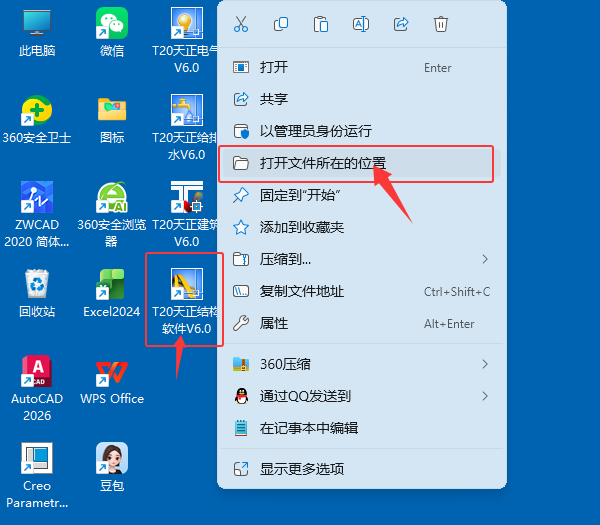This screenshot has height=525, width=600.
Task: Expand the 360压缩 submenu
Action: click(362, 364)
